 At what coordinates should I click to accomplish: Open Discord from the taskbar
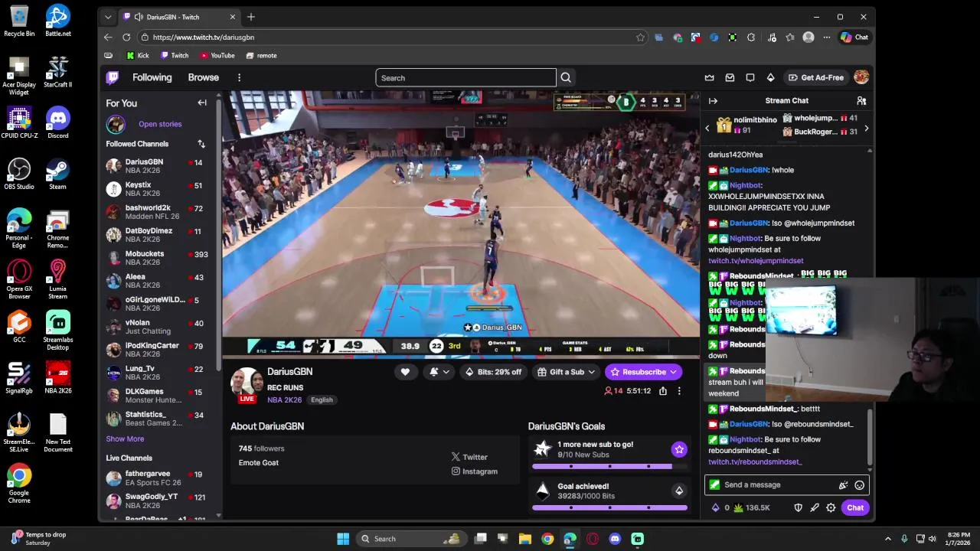point(615,539)
